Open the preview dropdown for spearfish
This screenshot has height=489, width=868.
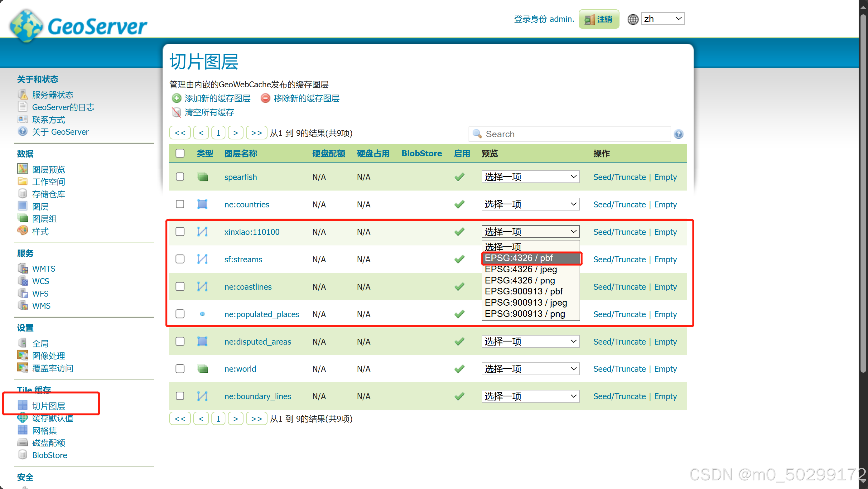point(530,177)
